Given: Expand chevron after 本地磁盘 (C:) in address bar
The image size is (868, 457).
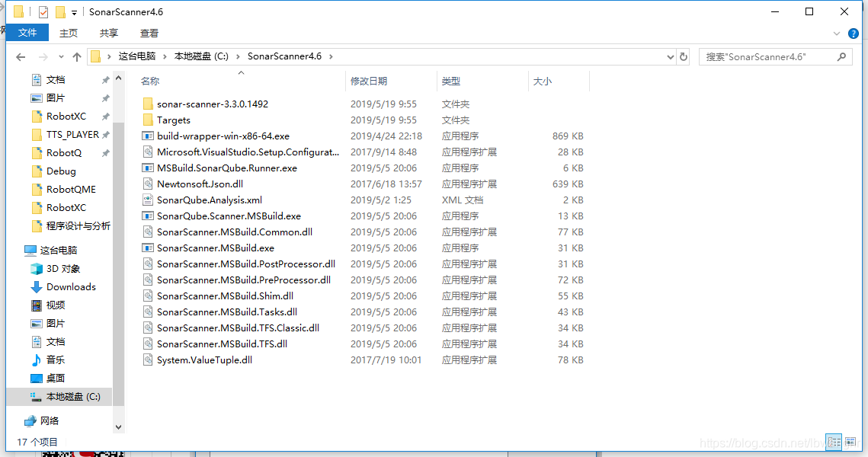Looking at the screenshot, I should pos(238,56).
